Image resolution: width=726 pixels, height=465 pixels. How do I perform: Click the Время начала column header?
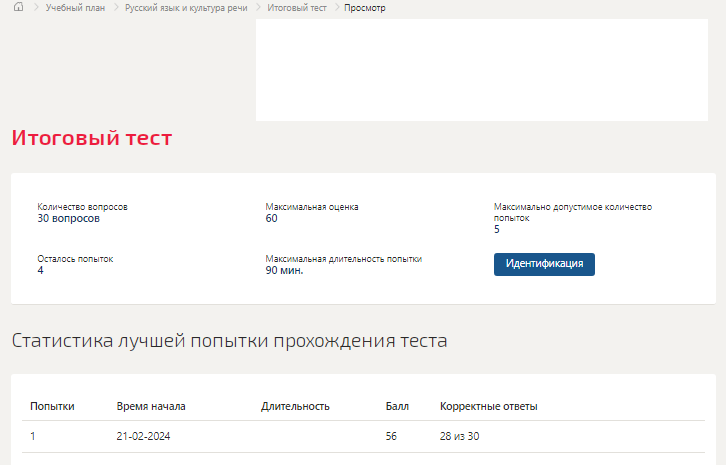(x=151, y=406)
